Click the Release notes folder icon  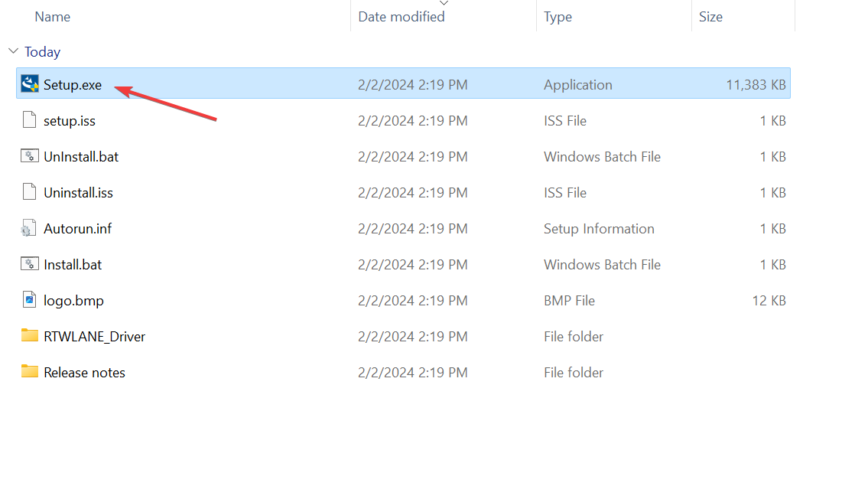[28, 372]
